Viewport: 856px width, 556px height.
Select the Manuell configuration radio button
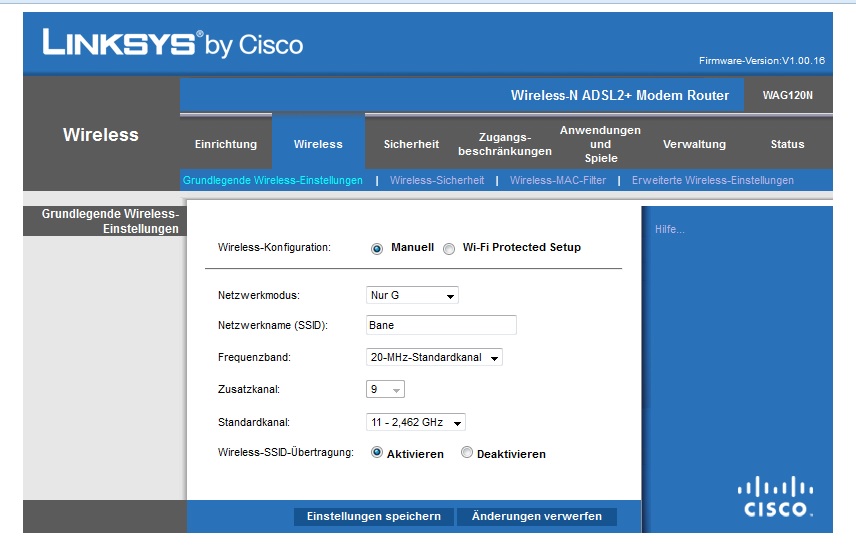pos(377,249)
